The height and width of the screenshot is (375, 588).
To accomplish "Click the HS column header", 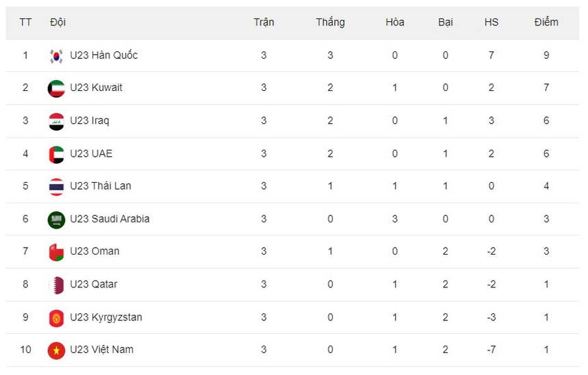I will tap(491, 22).
